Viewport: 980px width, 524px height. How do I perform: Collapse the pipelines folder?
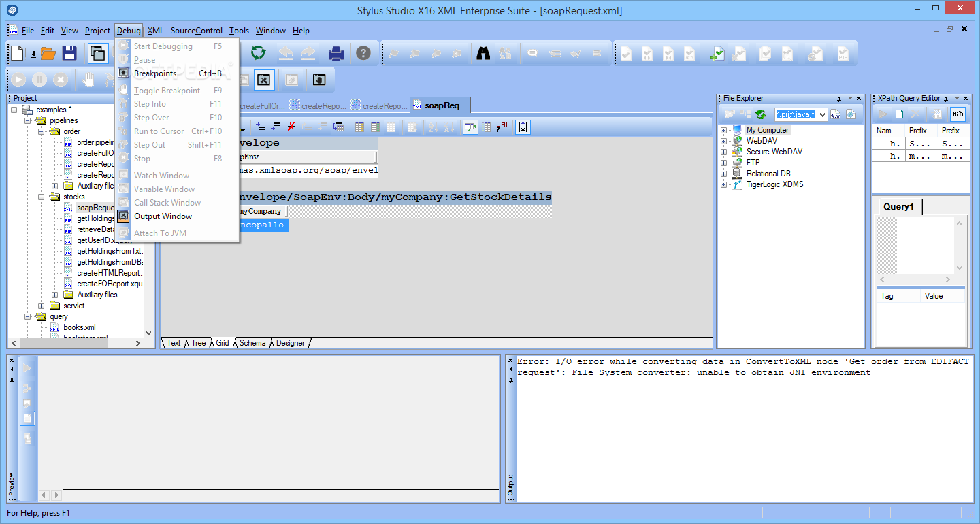pos(28,120)
